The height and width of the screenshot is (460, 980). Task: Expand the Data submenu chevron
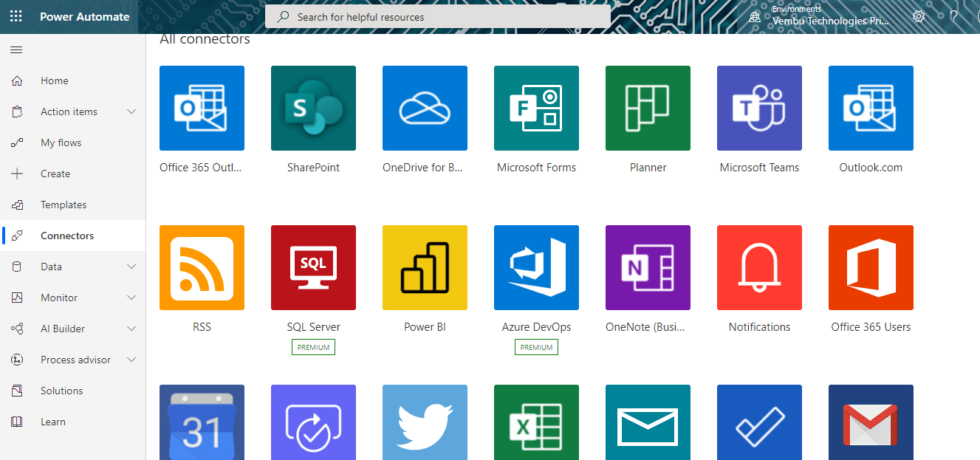tap(131, 267)
